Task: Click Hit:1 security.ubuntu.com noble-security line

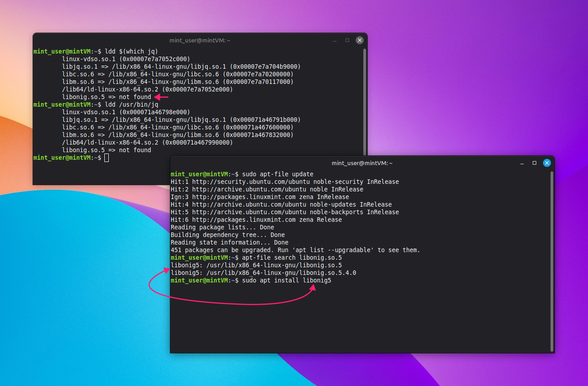Action: click(x=285, y=182)
